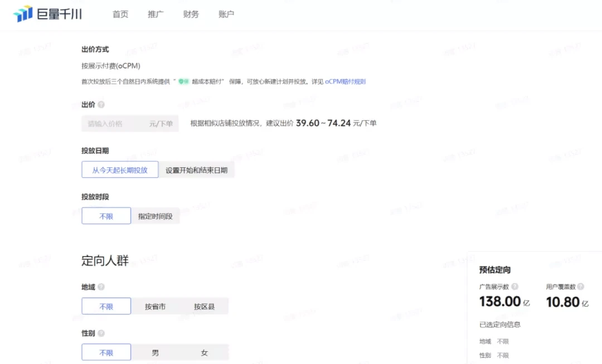Go to 财务 in top navigation
Image resolution: width=602 pixels, height=364 pixels.
(191, 14)
